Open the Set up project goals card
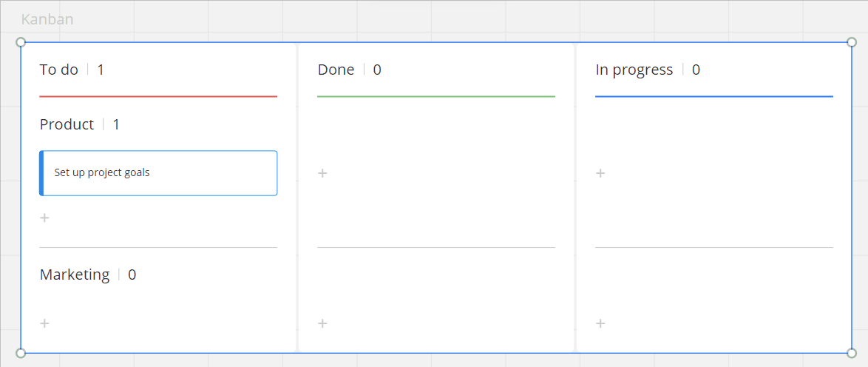The width and height of the screenshot is (868, 367). [158, 173]
